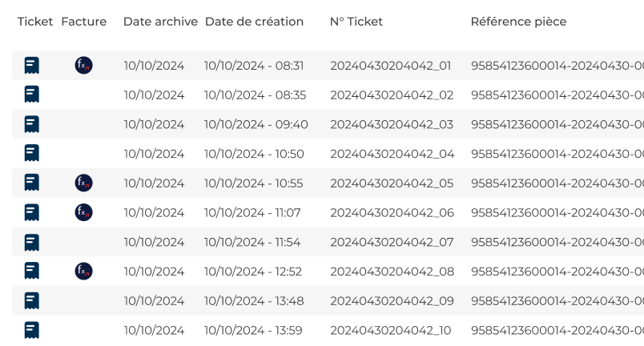The height and width of the screenshot is (346, 644).
Task: Select the row created at 12:52
Action: click(x=328, y=272)
